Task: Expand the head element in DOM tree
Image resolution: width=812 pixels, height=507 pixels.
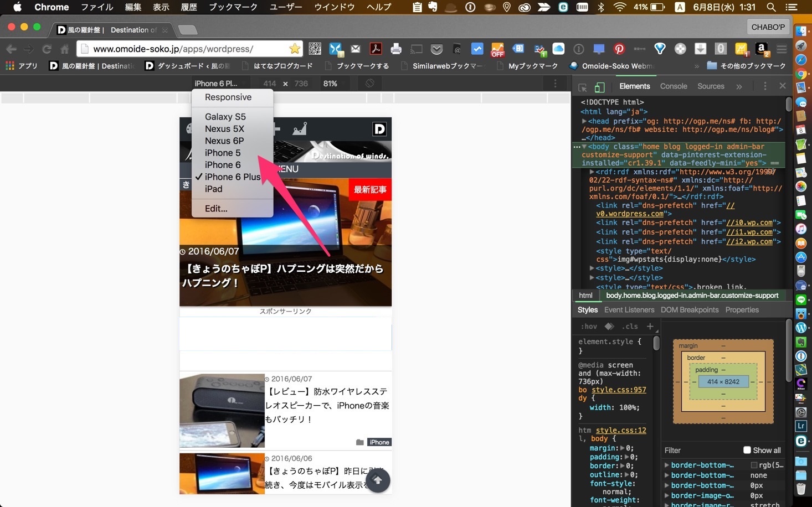Action: pos(584,121)
